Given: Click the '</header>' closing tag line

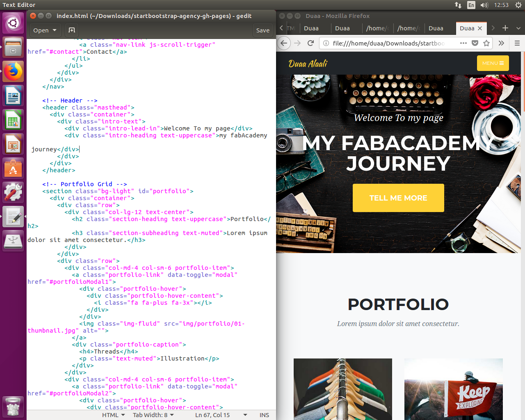Looking at the screenshot, I should pyautogui.click(x=59, y=170).
